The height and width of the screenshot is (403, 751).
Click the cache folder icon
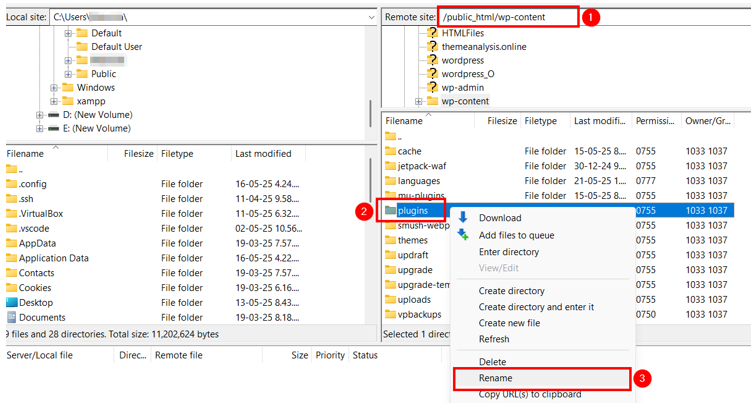390,151
